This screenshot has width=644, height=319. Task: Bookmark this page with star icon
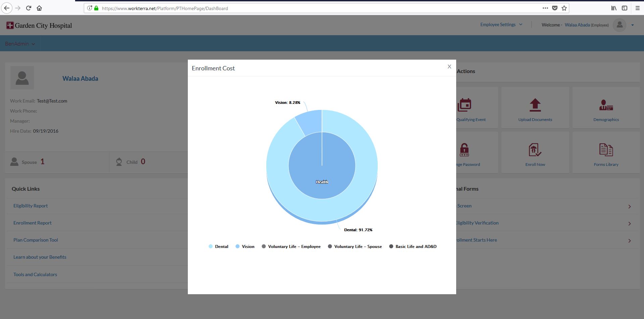tap(564, 8)
